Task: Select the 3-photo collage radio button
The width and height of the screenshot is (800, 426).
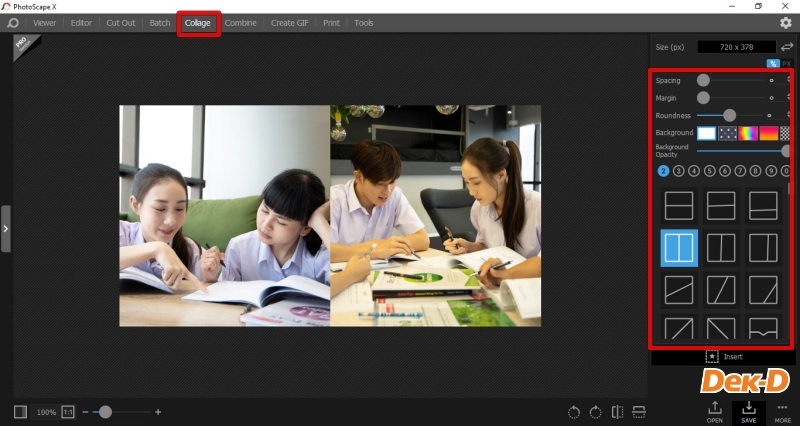Action: pos(678,171)
